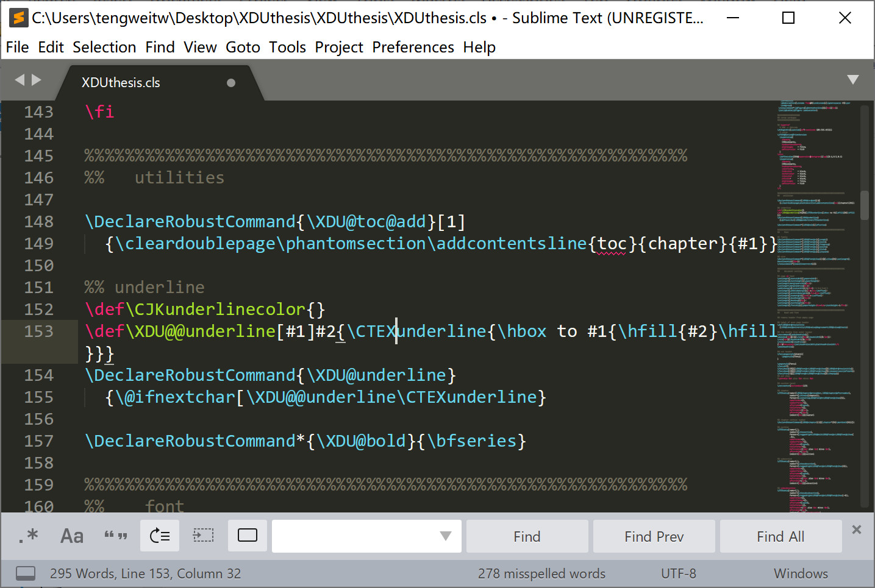Image resolution: width=875 pixels, height=588 pixels.
Task: Click the Find Prev button
Action: [x=654, y=536]
